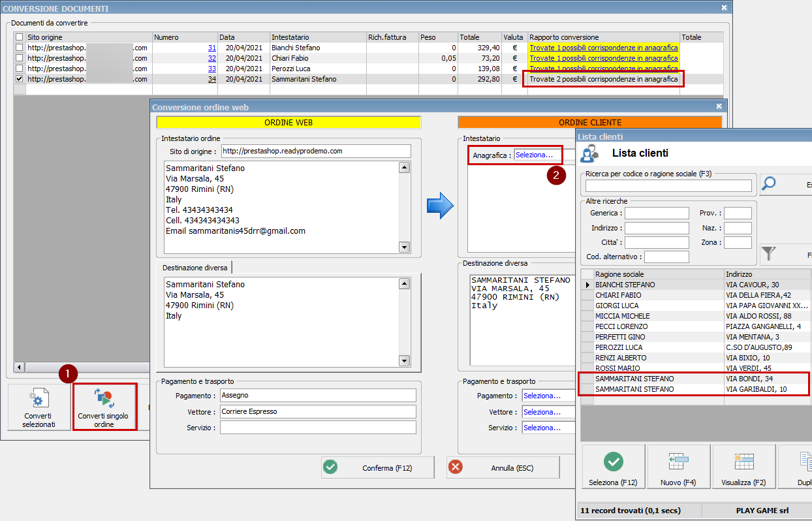Click Visualizza (F2) in Lista clienti
The image size is (812, 521).
[744, 466]
